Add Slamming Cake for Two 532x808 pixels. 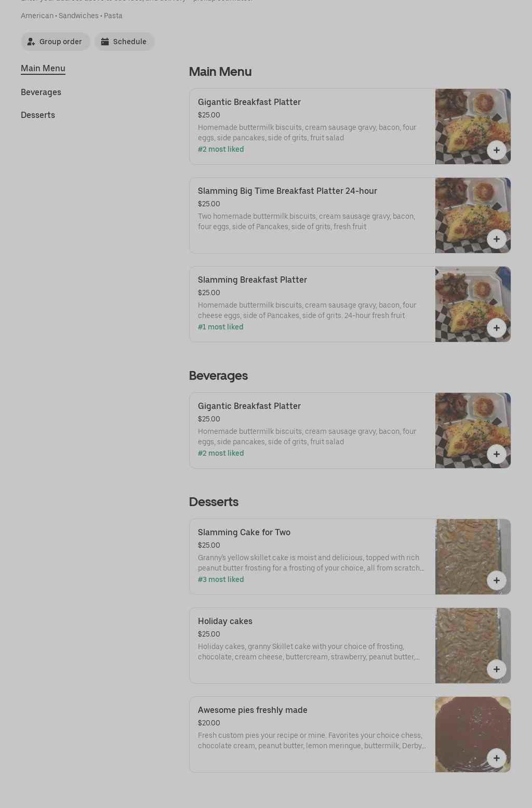[496, 580]
